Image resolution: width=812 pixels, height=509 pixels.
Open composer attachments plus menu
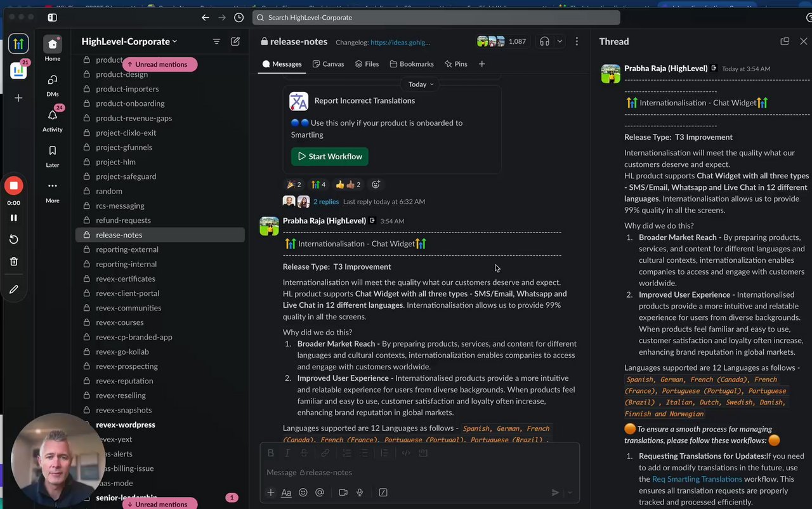[271, 492]
